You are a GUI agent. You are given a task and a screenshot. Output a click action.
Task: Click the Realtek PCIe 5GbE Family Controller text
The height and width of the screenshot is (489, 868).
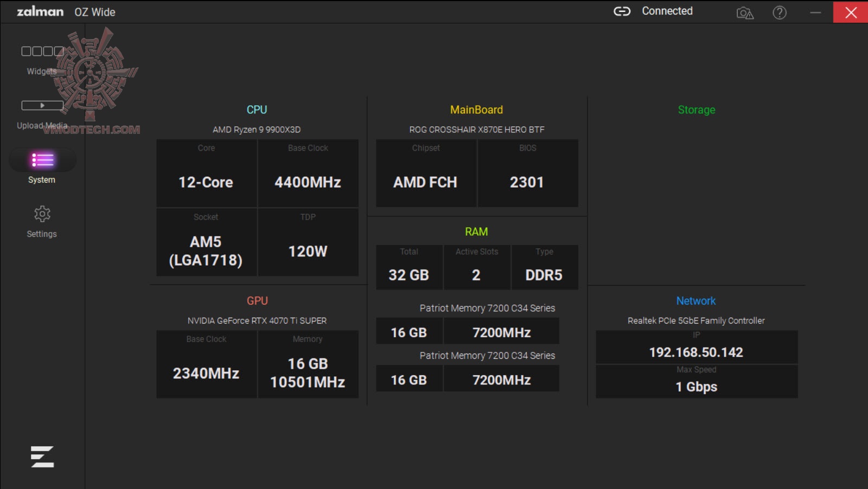click(x=696, y=321)
